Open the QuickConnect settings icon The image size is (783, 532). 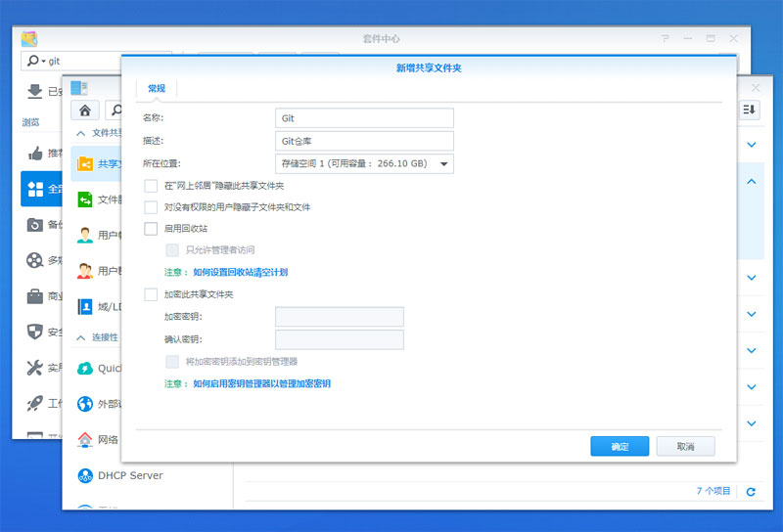coord(85,368)
